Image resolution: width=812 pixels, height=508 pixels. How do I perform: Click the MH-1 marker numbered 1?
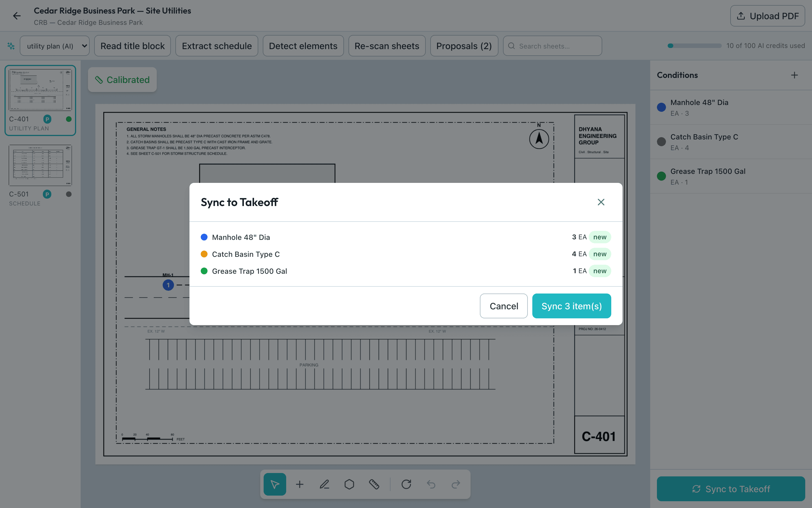tap(168, 285)
